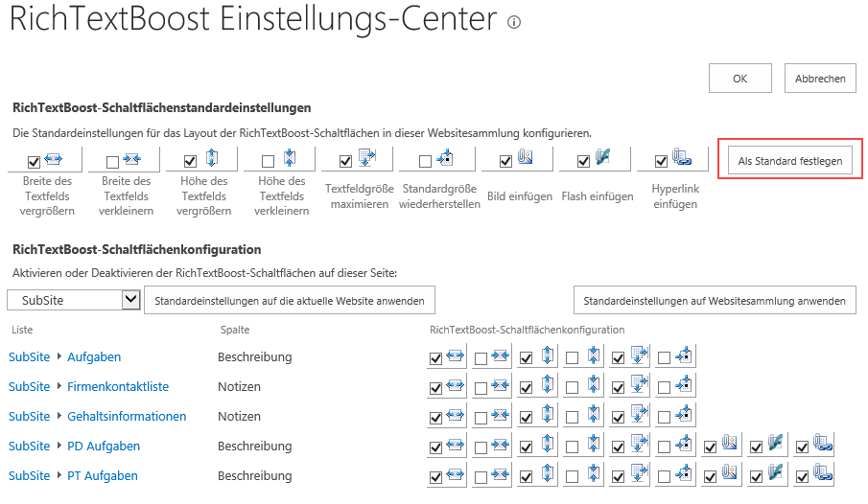Uncheck Breite des Textfelds vergrößern default checkbox
The width and height of the screenshot is (868, 504).
pos(34,162)
